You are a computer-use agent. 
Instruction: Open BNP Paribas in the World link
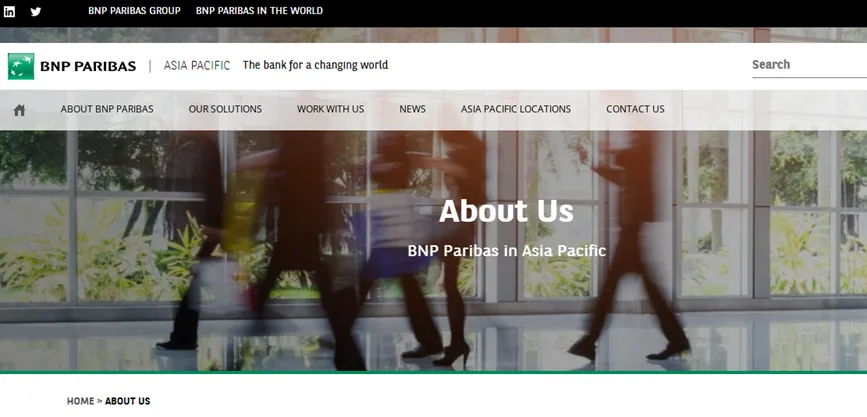point(259,11)
